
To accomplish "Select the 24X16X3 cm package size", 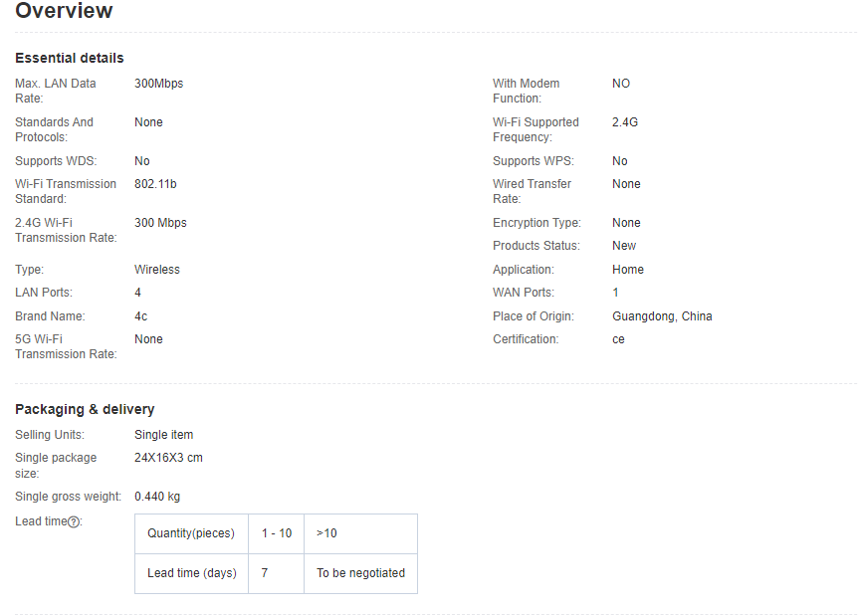I will 168,458.
